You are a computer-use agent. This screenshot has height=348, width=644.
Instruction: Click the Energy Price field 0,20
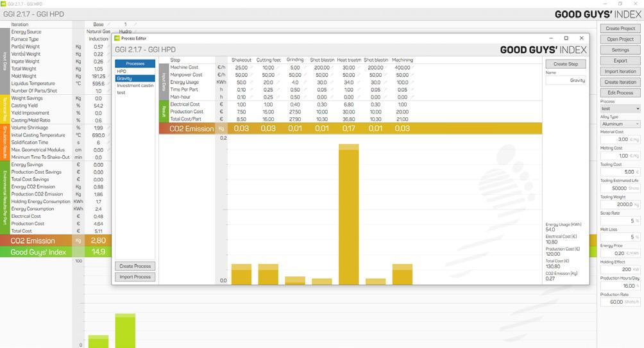click(x=620, y=253)
